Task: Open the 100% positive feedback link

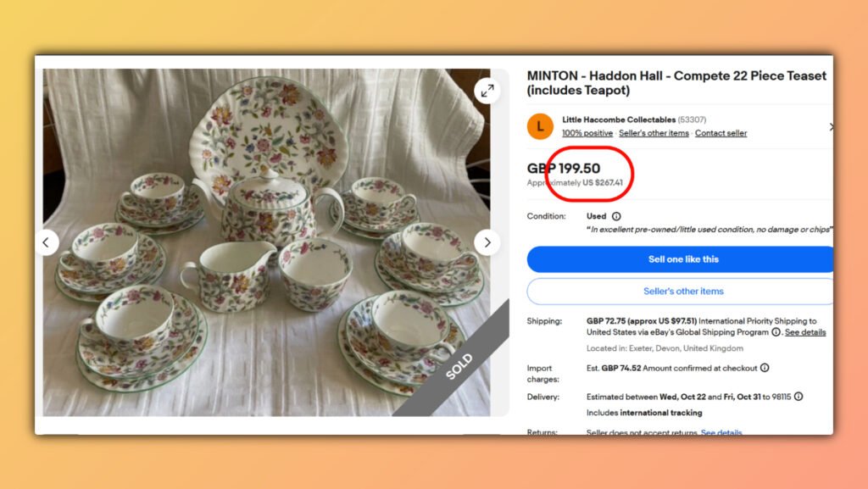Action: [x=587, y=133]
